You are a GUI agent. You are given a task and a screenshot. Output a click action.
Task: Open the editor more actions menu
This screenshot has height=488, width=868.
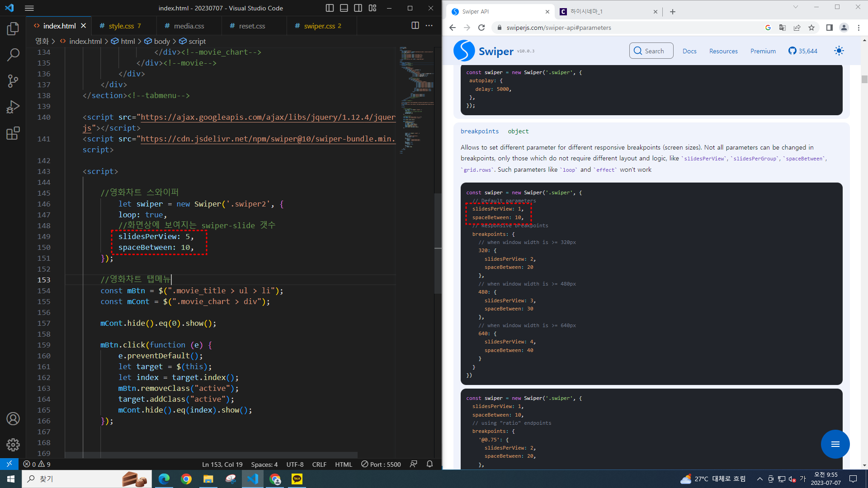pyautogui.click(x=429, y=26)
